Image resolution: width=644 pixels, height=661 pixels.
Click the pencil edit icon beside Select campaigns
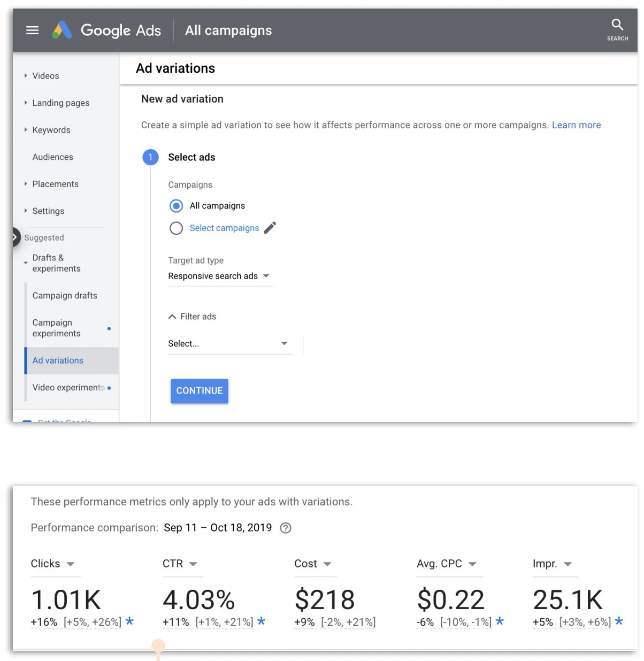click(x=270, y=228)
